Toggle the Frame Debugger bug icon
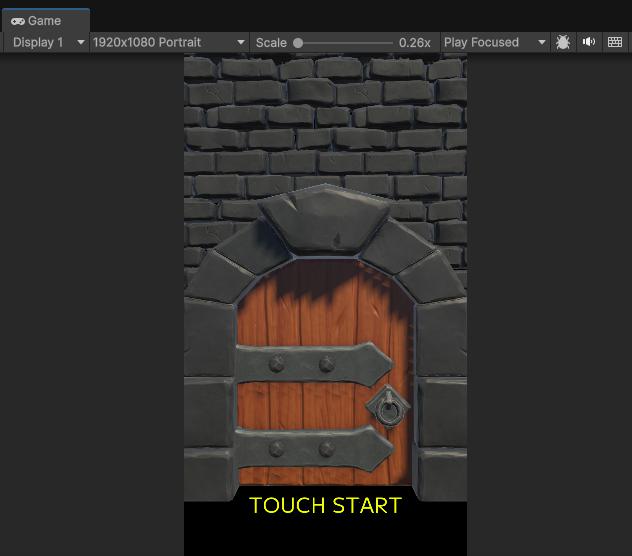This screenshot has width=632, height=556. [563, 42]
